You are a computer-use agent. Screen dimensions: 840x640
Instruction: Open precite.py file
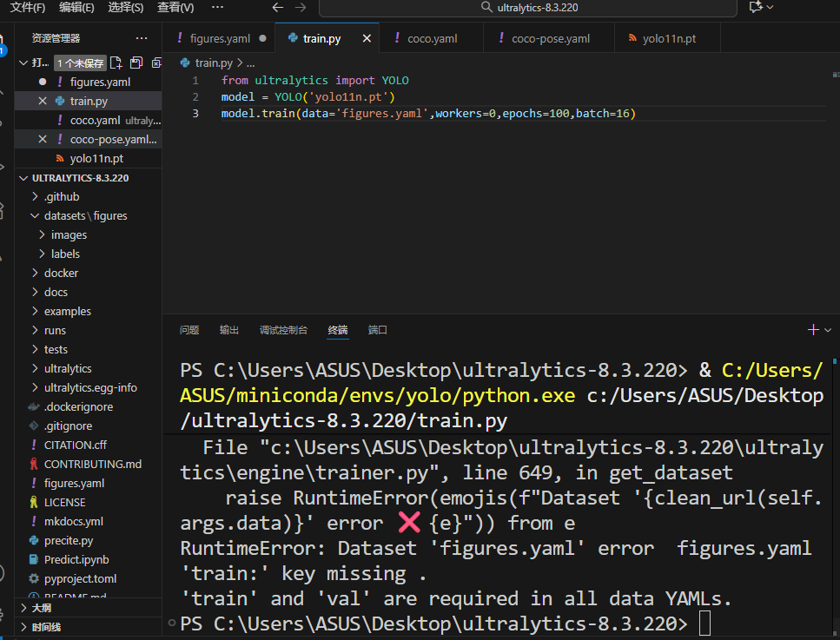pyautogui.click(x=69, y=540)
